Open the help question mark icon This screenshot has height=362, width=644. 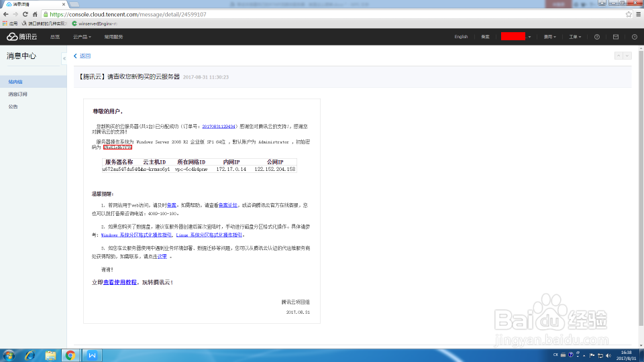pos(597,37)
